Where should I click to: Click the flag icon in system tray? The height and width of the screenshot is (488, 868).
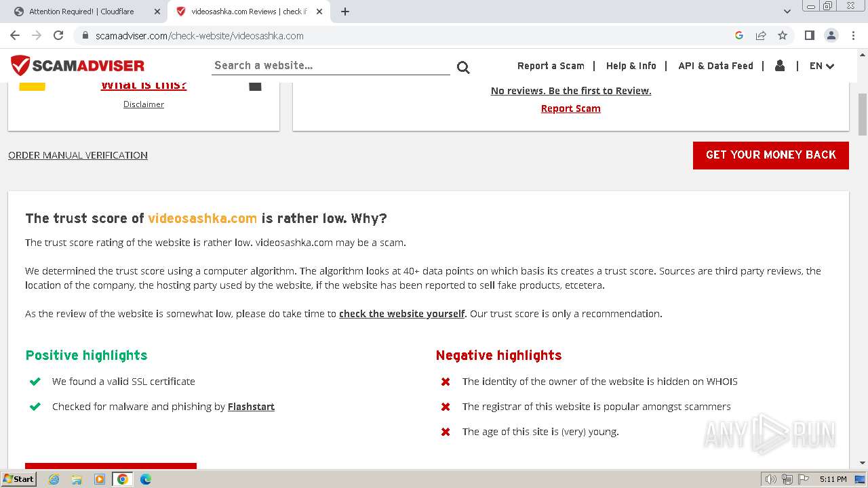click(803, 479)
